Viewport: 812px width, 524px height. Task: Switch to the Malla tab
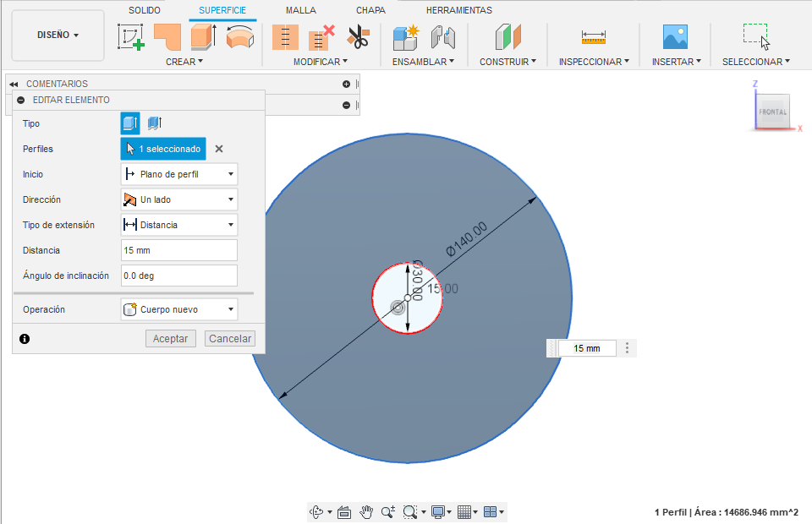(301, 10)
